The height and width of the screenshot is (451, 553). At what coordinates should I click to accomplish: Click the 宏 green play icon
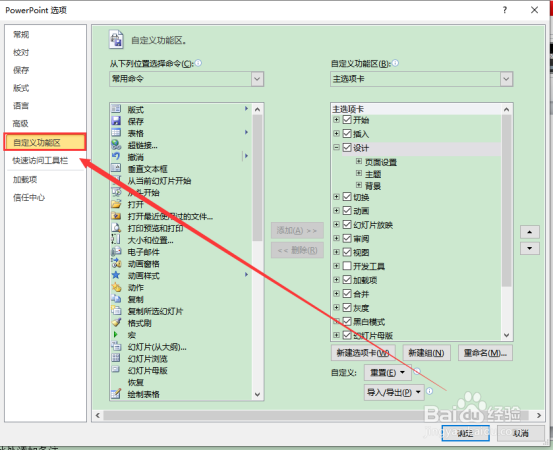click(115, 334)
